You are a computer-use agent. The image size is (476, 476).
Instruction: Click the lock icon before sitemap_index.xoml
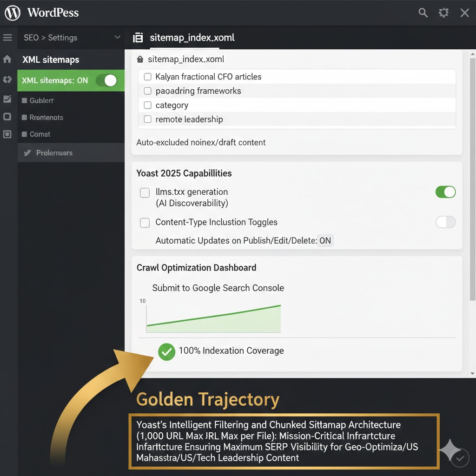(x=140, y=59)
